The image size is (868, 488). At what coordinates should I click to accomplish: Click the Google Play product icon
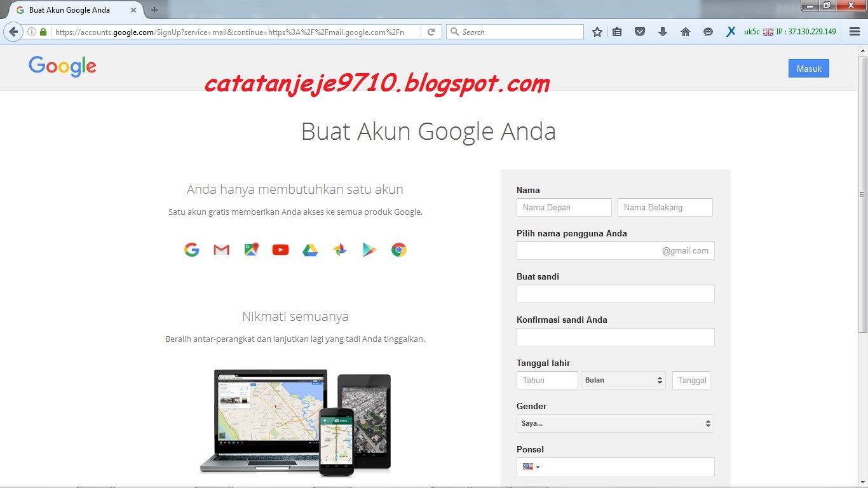[369, 250]
